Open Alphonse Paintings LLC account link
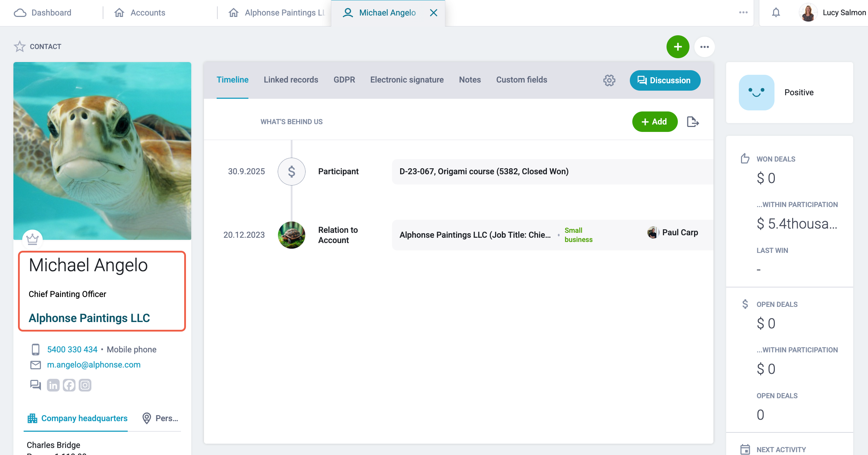 (x=89, y=318)
